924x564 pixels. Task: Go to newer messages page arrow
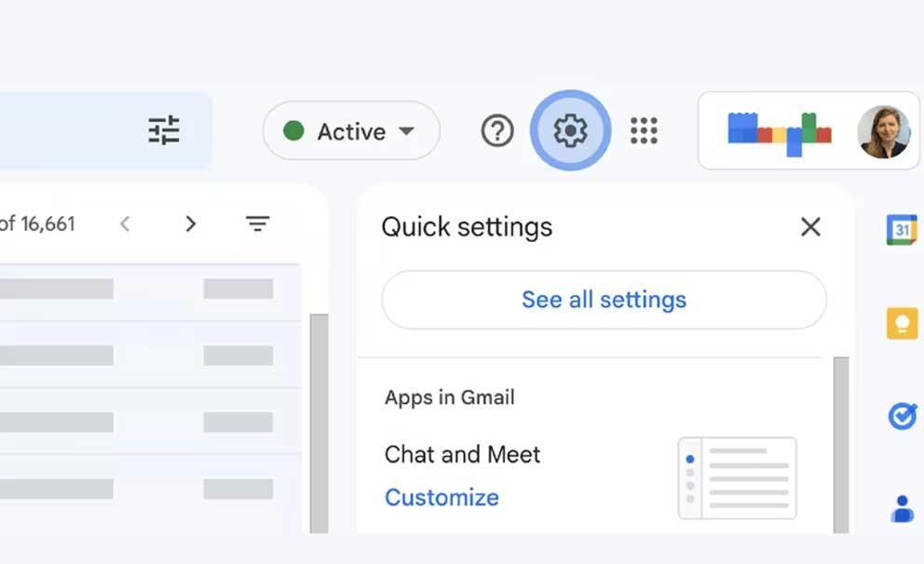point(125,223)
